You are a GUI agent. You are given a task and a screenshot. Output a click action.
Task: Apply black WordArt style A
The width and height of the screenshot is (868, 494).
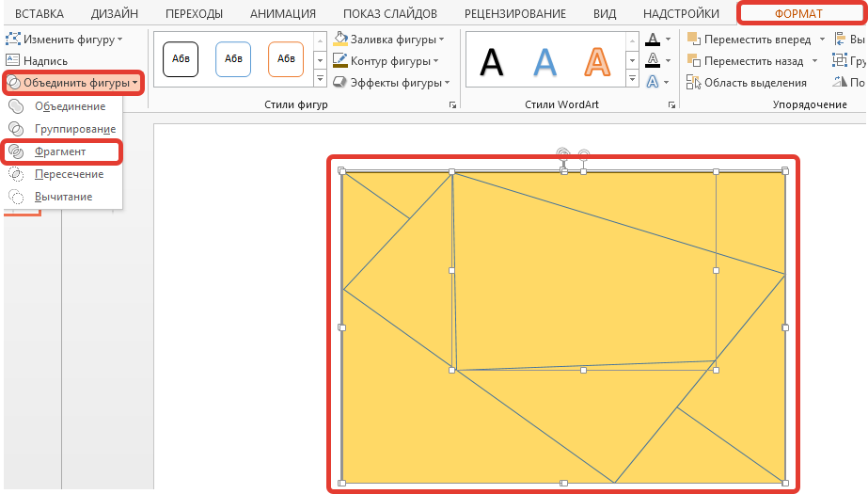point(492,61)
